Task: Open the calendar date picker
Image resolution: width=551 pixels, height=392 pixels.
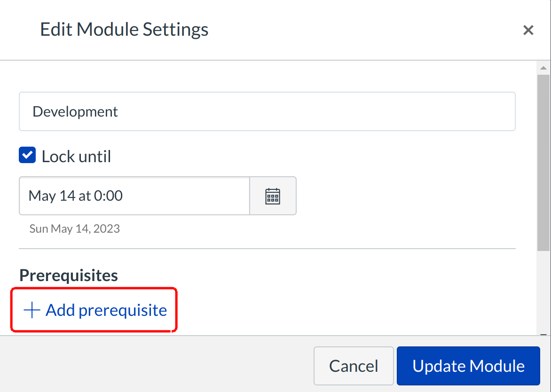Action: (273, 196)
